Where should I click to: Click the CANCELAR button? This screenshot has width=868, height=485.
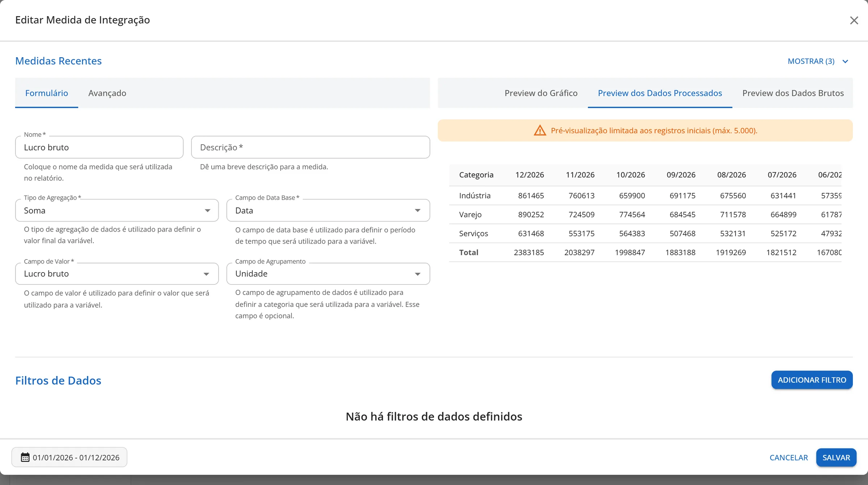788,457
